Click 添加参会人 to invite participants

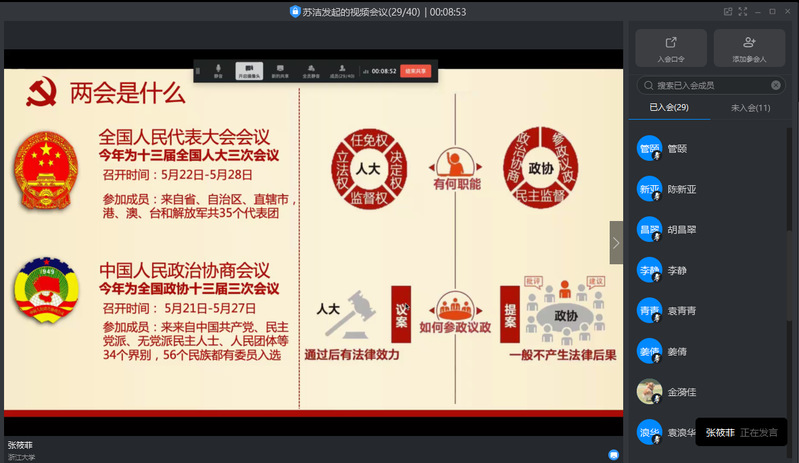[749, 48]
